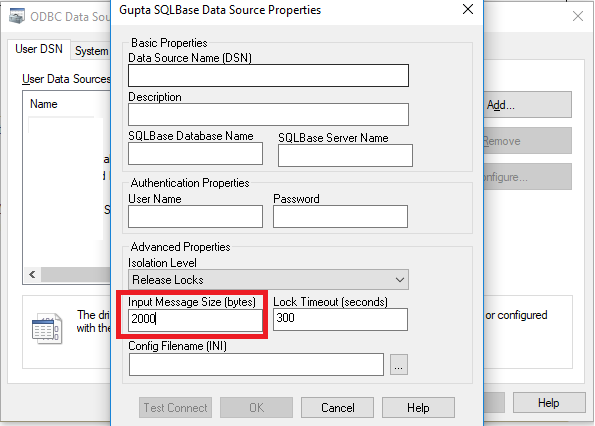The image size is (595, 426).
Task: Click the Test Connect button
Action: pyautogui.click(x=175, y=407)
